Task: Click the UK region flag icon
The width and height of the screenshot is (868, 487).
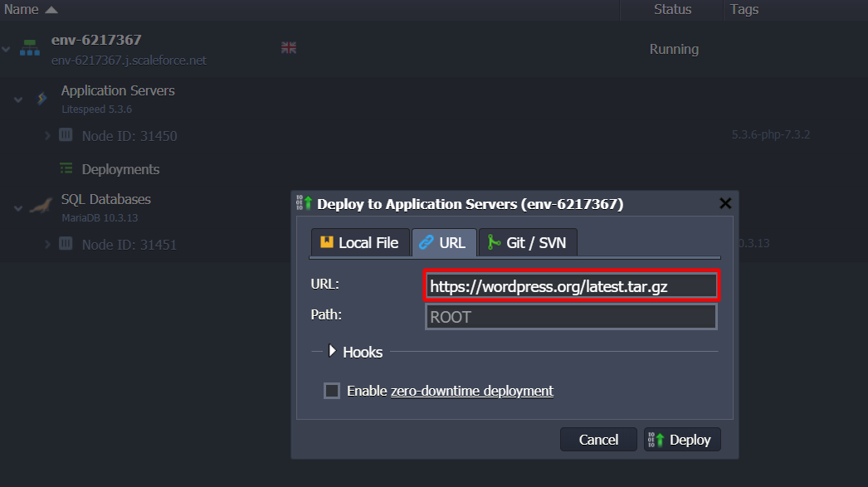Action: tap(289, 48)
